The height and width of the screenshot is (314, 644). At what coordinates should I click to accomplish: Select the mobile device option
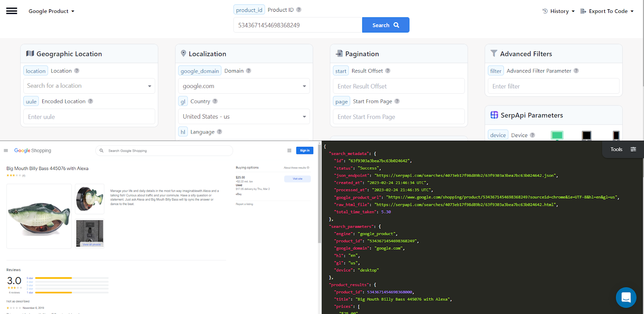[x=616, y=135]
